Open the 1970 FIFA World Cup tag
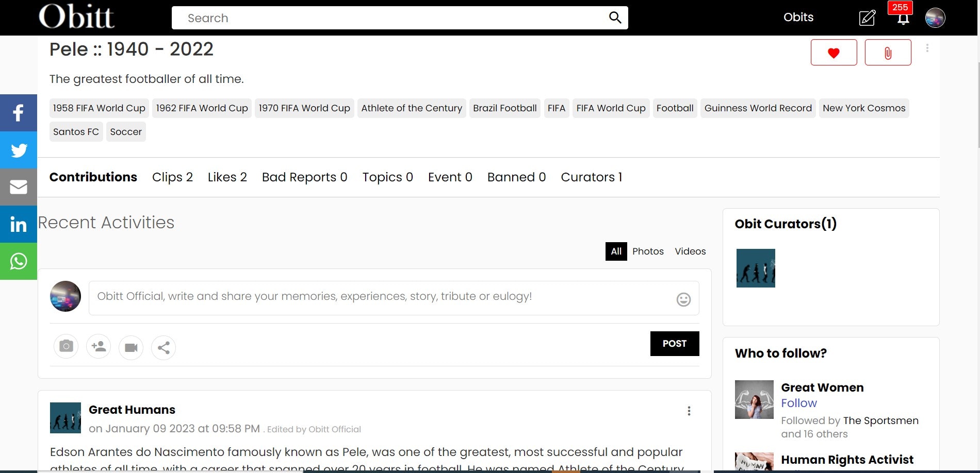The height and width of the screenshot is (473, 980). 304,108
